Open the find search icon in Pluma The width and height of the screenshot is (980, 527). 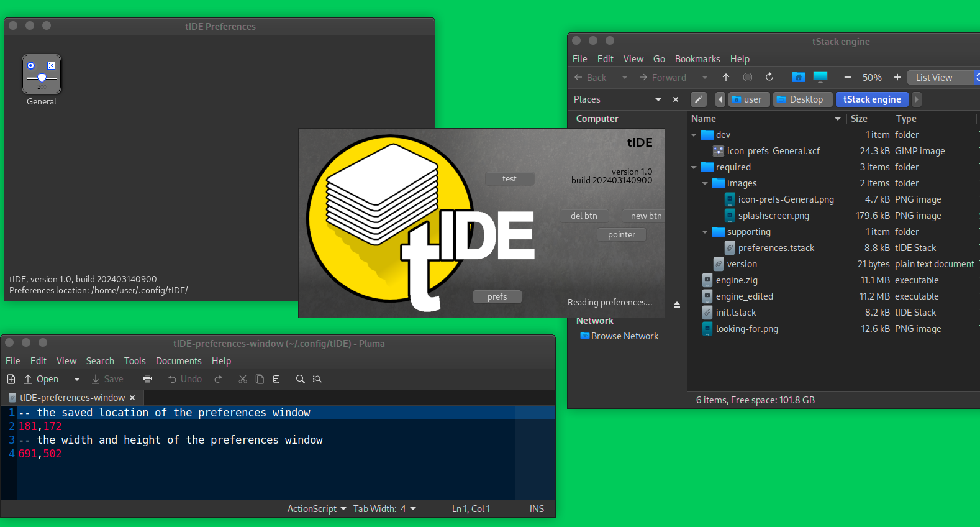click(301, 379)
